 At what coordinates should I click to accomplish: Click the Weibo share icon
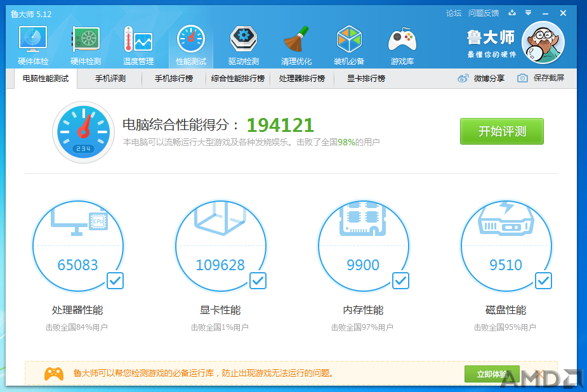coord(463,78)
